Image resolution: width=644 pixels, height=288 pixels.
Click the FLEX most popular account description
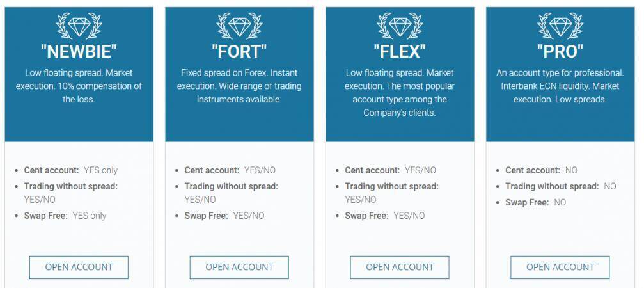pos(400,93)
